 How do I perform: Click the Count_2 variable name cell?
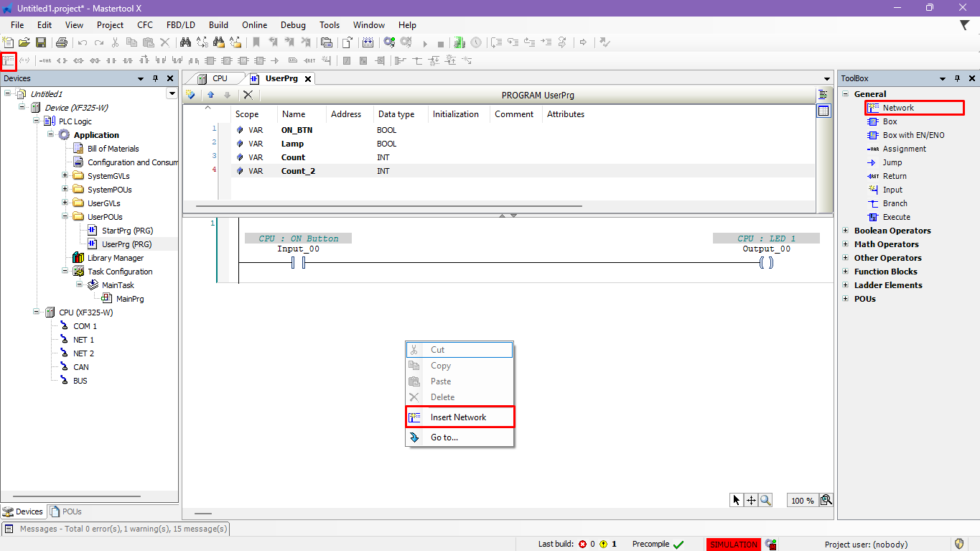(x=298, y=171)
